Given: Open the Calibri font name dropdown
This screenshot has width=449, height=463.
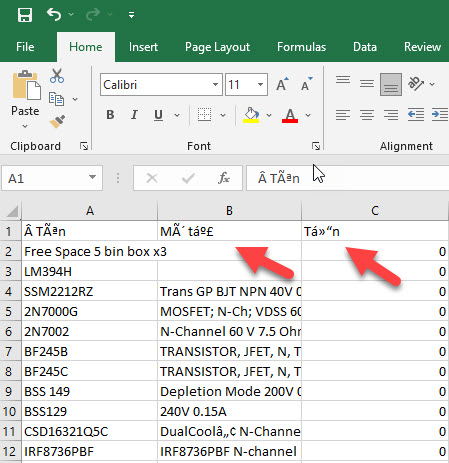Looking at the screenshot, I should coord(216,85).
